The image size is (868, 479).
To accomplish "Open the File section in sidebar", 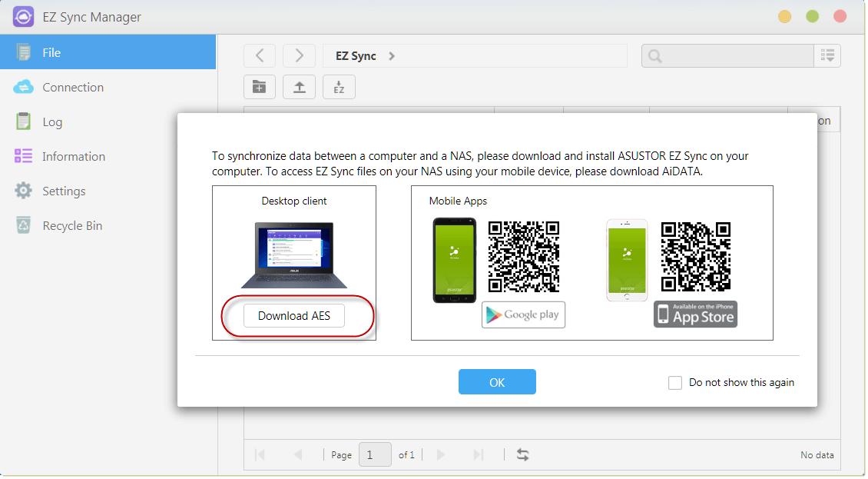I will (108, 52).
